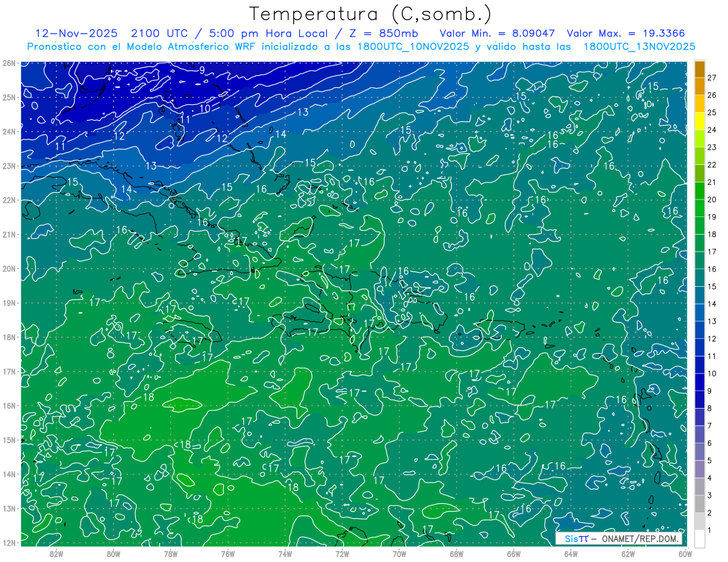Viewport: 728px width, 562px height.
Task: Click the '68W' longitude axis label
Action: click(456, 554)
